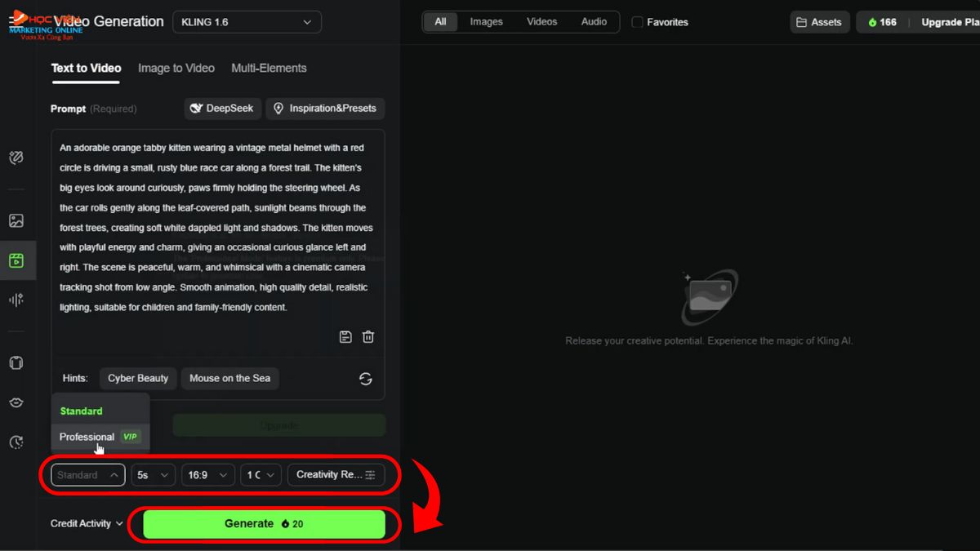Open the Assets folder button

point(820,22)
